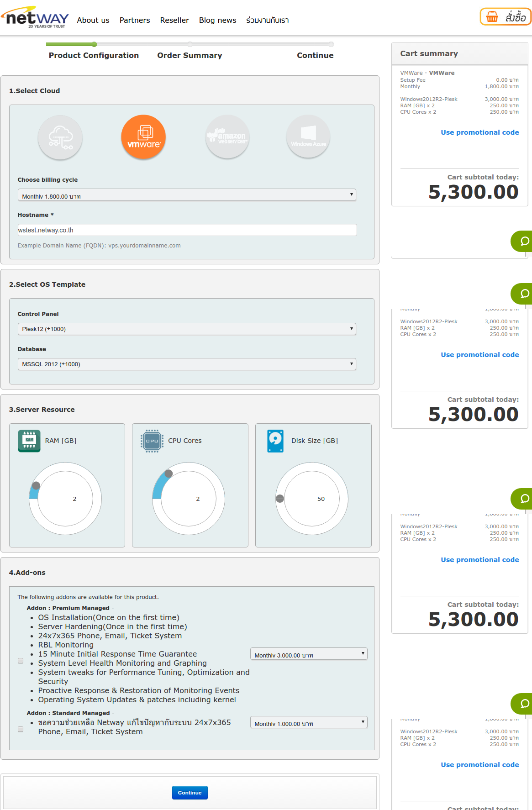The image size is (532, 810).
Task: Click the Cart summary heading
Action: (x=429, y=53)
